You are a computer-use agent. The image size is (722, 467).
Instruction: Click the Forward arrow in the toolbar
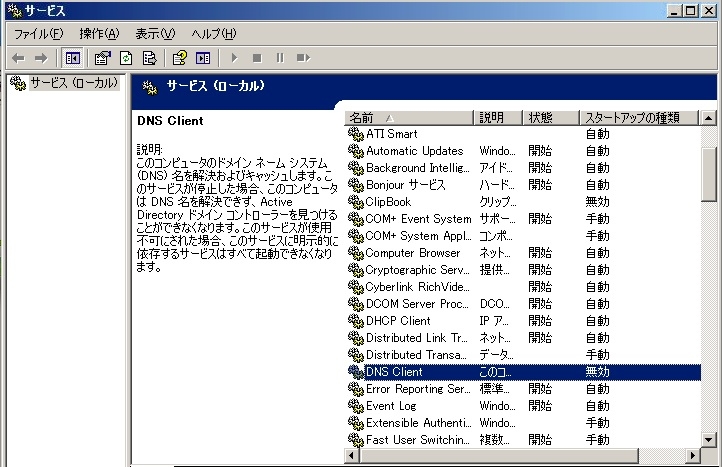[x=42, y=59]
